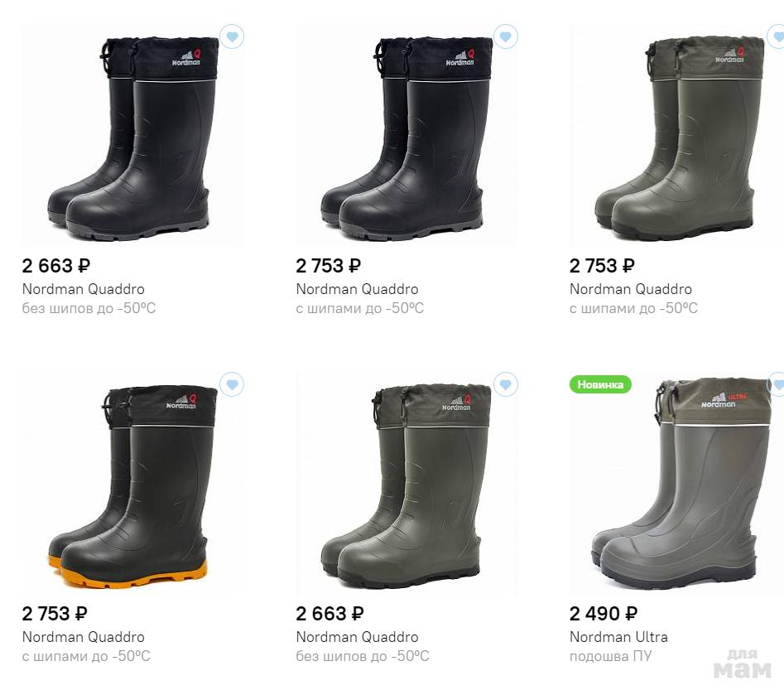784x690 pixels.
Task: Add bottom olive Quaddro boots to wishlist
Action: click(506, 385)
